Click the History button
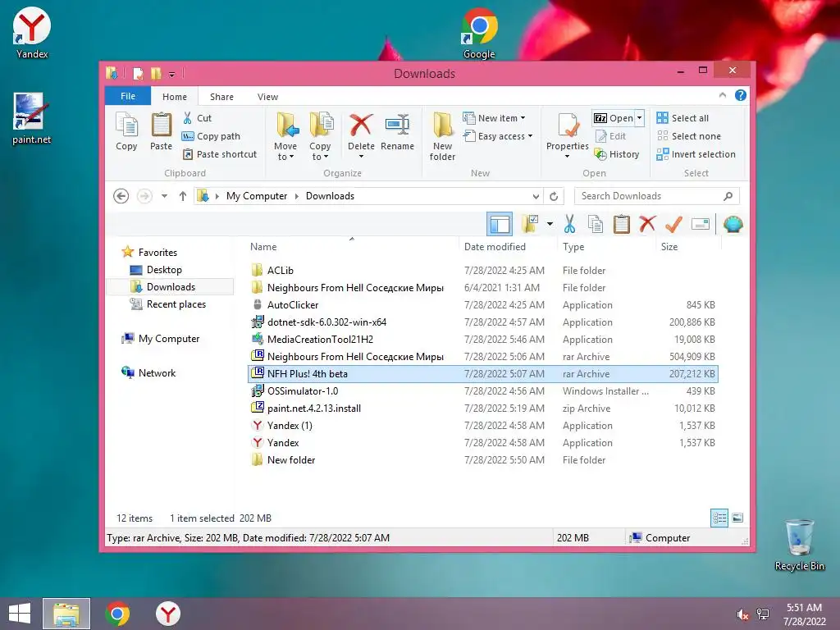Image resolution: width=840 pixels, height=630 pixels. (617, 154)
